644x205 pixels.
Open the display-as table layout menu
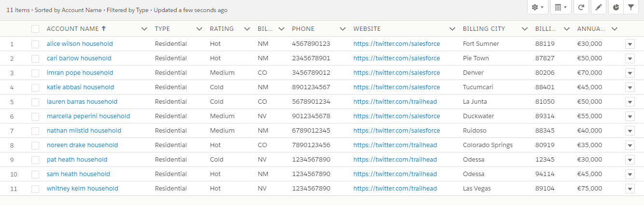(x=561, y=7)
